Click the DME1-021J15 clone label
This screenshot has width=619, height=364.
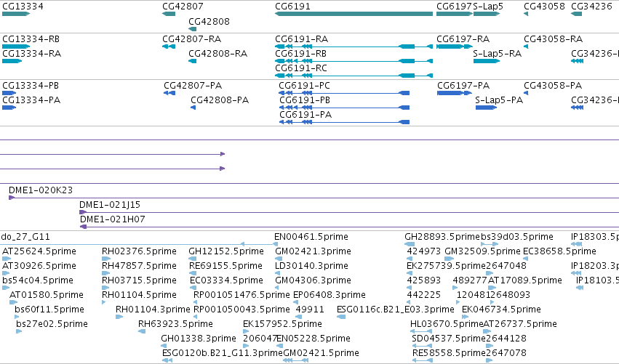pyautogui.click(x=110, y=205)
